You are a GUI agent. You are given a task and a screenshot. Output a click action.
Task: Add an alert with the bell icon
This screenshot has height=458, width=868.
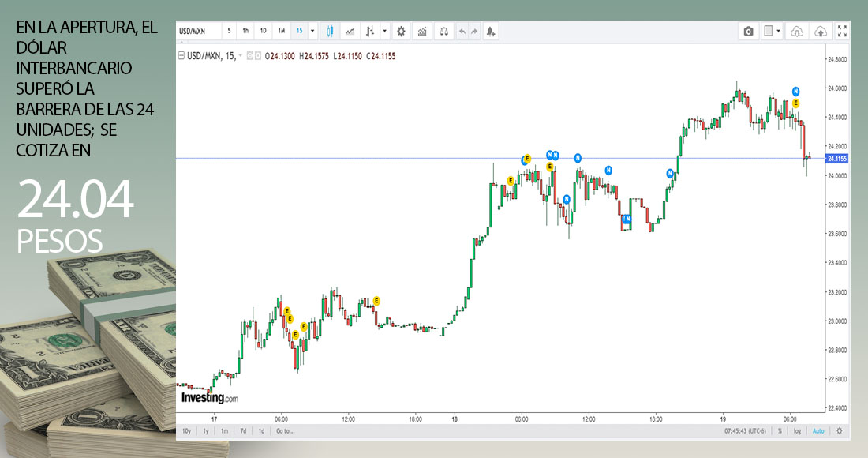[x=491, y=32]
